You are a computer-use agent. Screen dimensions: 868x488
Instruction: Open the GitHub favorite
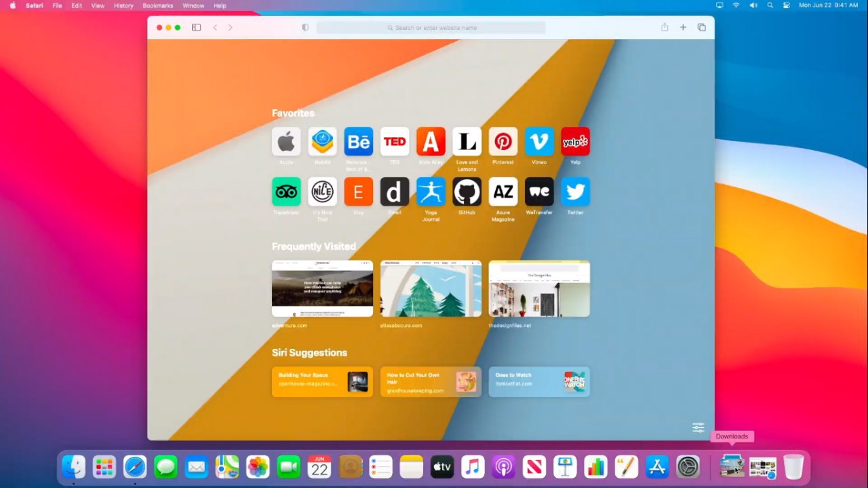pyautogui.click(x=467, y=191)
